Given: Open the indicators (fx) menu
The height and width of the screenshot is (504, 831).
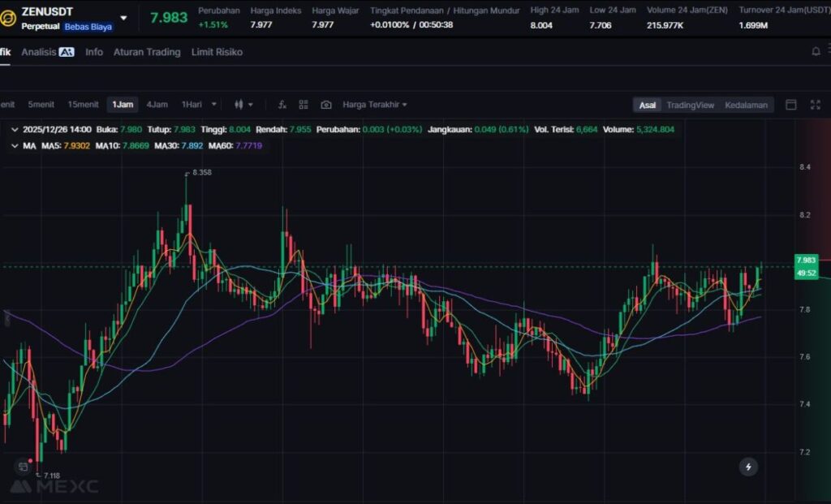Looking at the screenshot, I should 282,105.
